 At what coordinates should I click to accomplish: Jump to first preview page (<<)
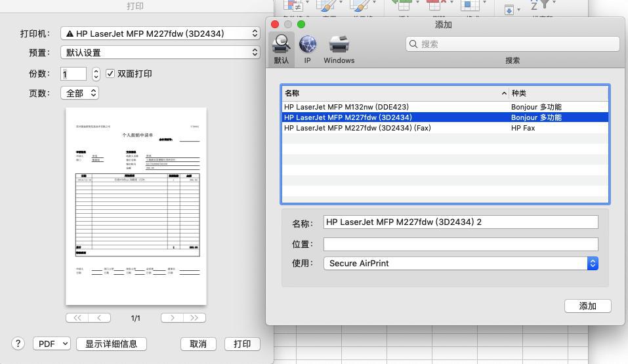[x=77, y=318]
